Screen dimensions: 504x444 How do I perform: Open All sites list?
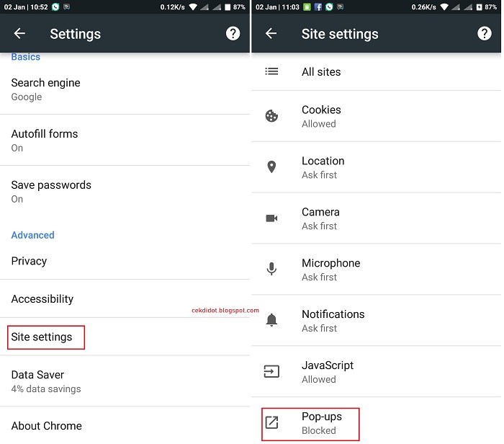point(376,72)
